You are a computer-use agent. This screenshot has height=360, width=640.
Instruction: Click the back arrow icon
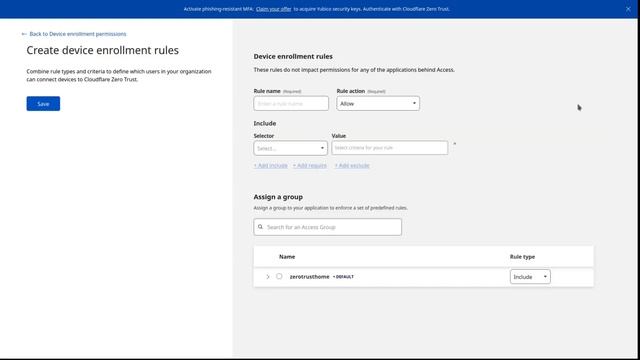(24, 34)
